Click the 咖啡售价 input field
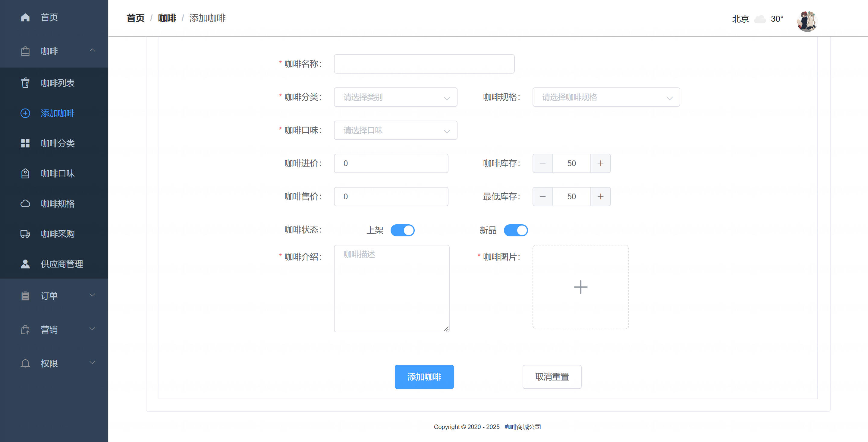This screenshot has height=442, width=868. [x=391, y=197]
